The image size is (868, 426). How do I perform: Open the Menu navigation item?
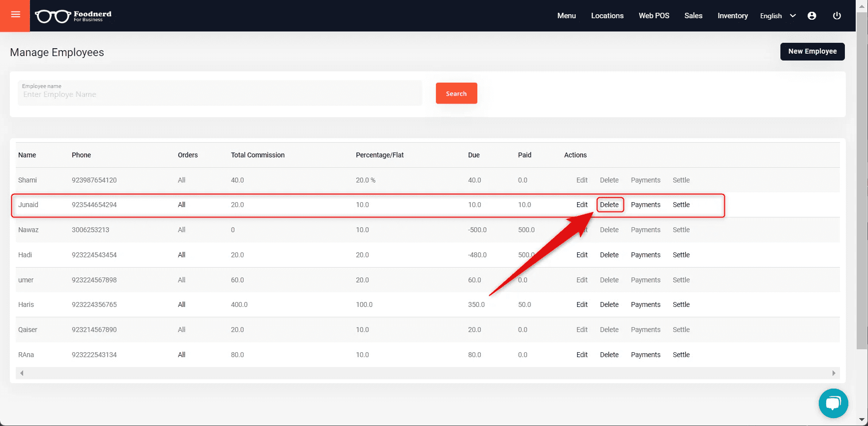566,16
